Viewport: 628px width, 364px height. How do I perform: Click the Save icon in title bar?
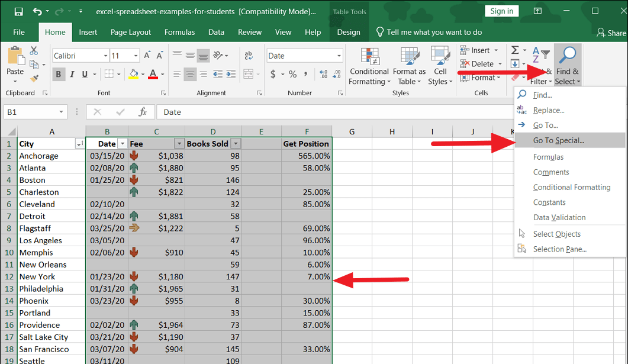click(x=18, y=11)
